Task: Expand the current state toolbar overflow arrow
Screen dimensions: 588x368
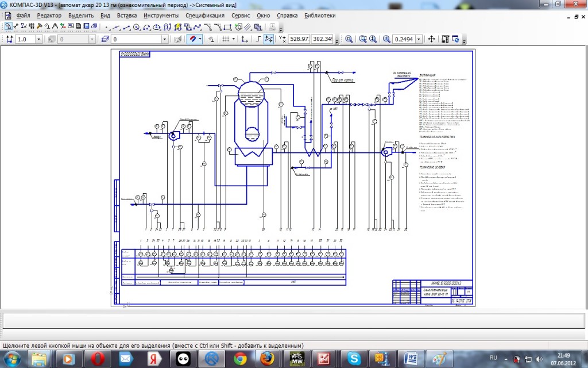Action: 336,40
